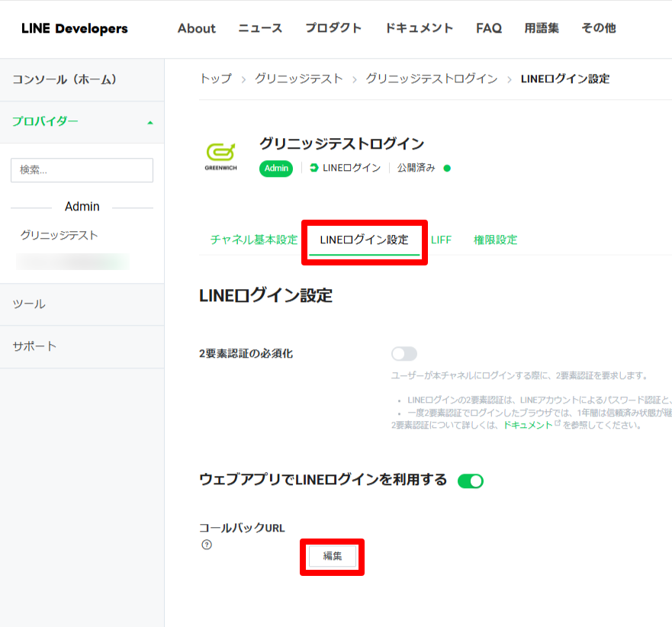Screen dimensions: 672x627
Task: Click the ウェブアプリでLINEログインを利用する heading
Action: pyautogui.click(x=323, y=480)
